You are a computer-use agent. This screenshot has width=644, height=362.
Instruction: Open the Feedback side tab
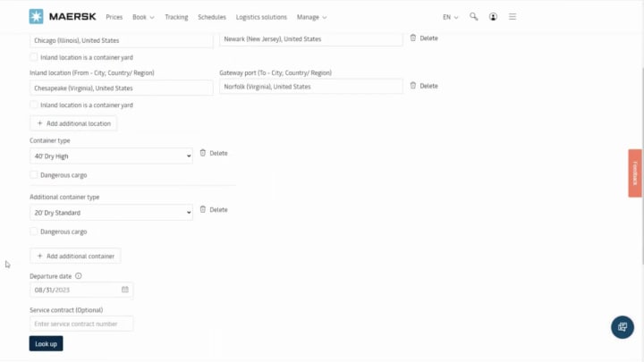(635, 173)
